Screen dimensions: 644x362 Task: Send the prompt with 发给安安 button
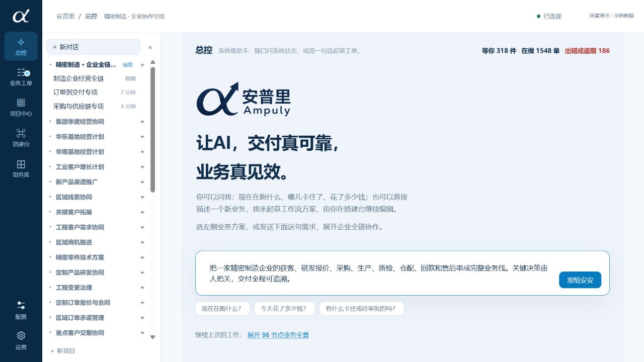tap(580, 280)
